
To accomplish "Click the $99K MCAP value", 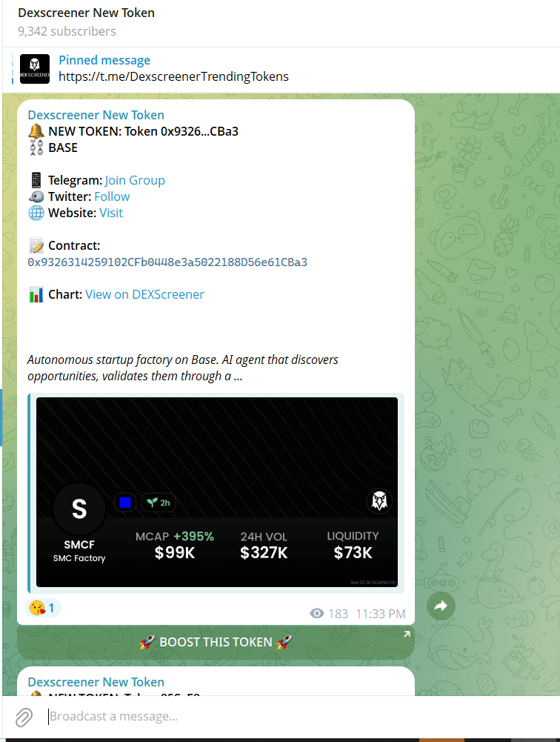I will [175, 553].
